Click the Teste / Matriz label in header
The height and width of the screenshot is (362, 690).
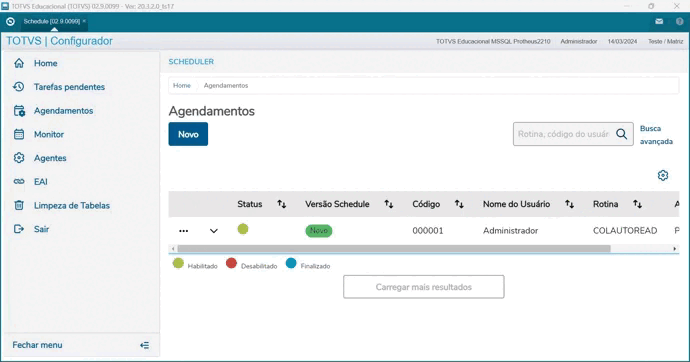pos(665,41)
